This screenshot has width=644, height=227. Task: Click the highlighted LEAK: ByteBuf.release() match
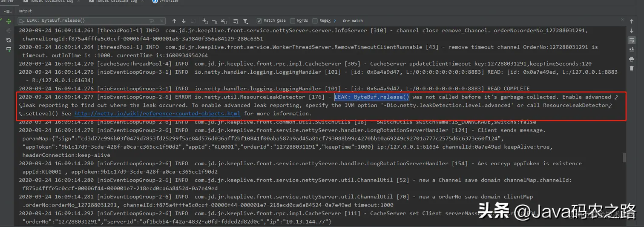point(372,97)
